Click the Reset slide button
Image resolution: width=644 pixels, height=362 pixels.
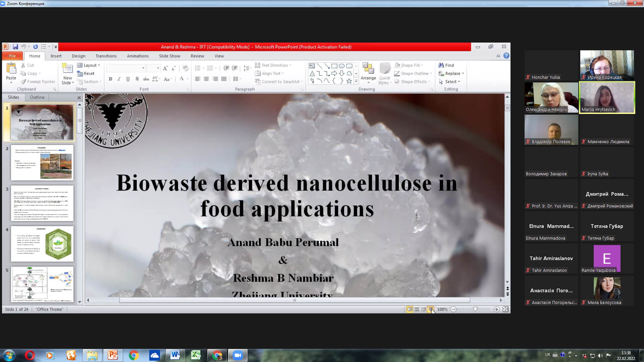[x=86, y=73]
